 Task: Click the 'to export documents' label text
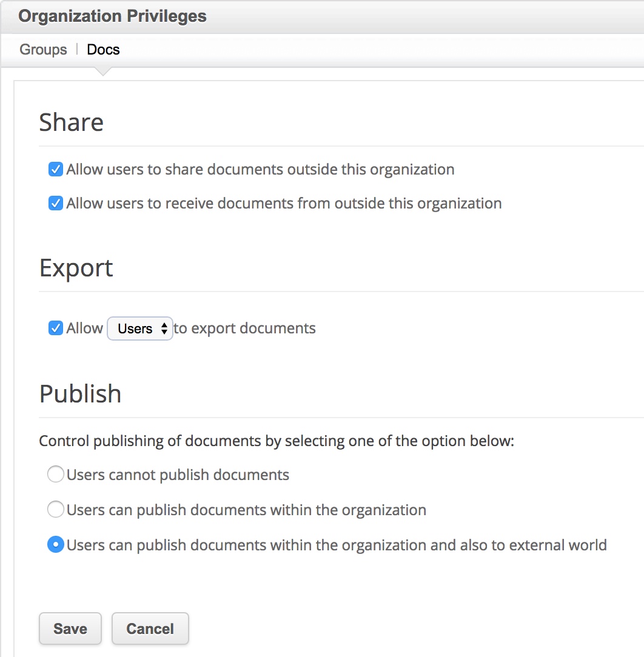click(245, 328)
